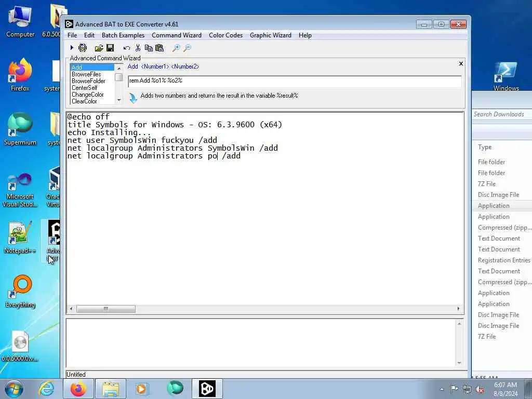Open the Computer desktop icon
The image size is (532, 399).
20,22
